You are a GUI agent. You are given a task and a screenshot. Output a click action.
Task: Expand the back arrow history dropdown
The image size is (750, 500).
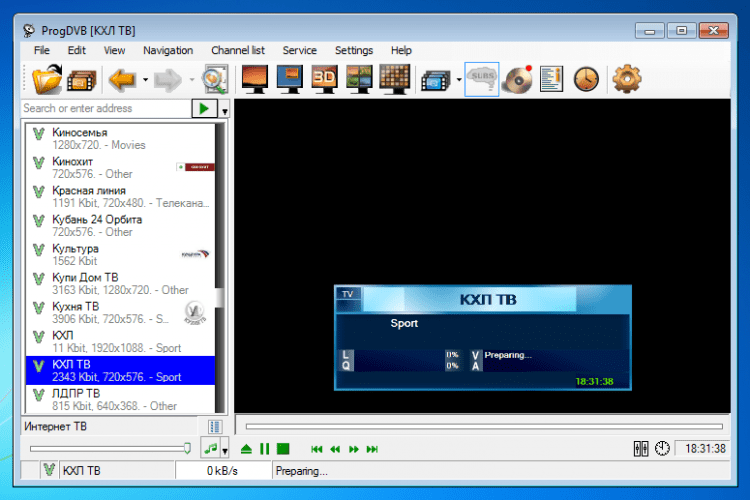tap(145, 80)
